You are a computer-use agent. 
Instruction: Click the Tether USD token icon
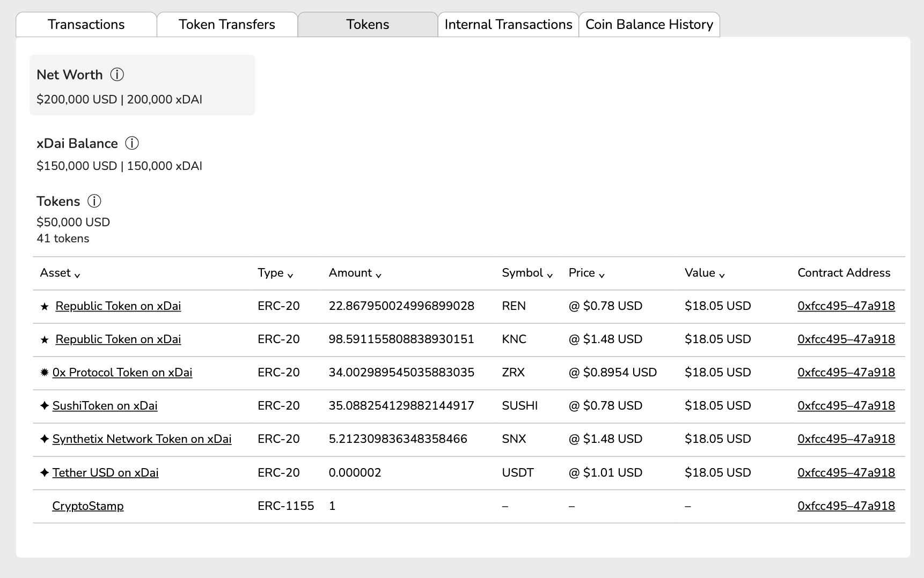[44, 472]
